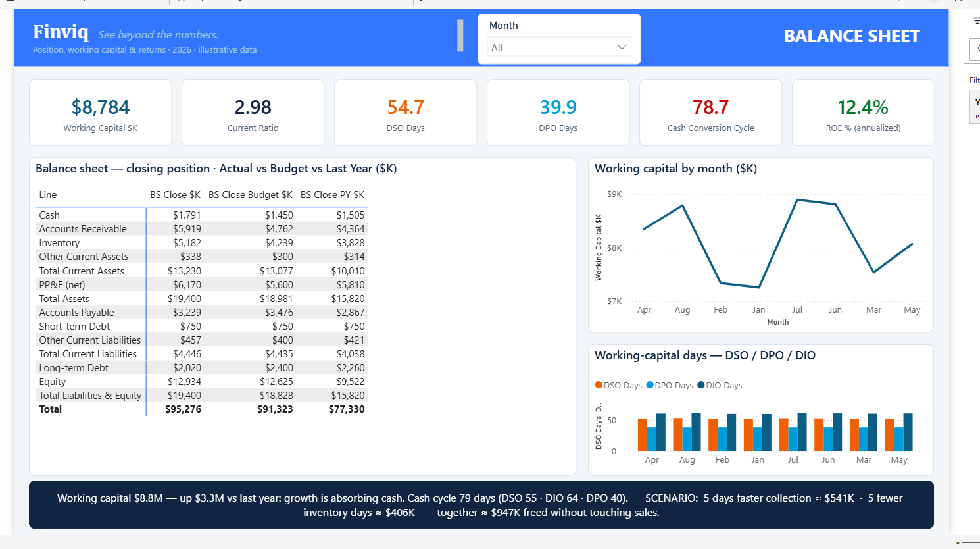The image size is (980, 549).
Task: Click the Equity row label
Action: click(x=53, y=382)
